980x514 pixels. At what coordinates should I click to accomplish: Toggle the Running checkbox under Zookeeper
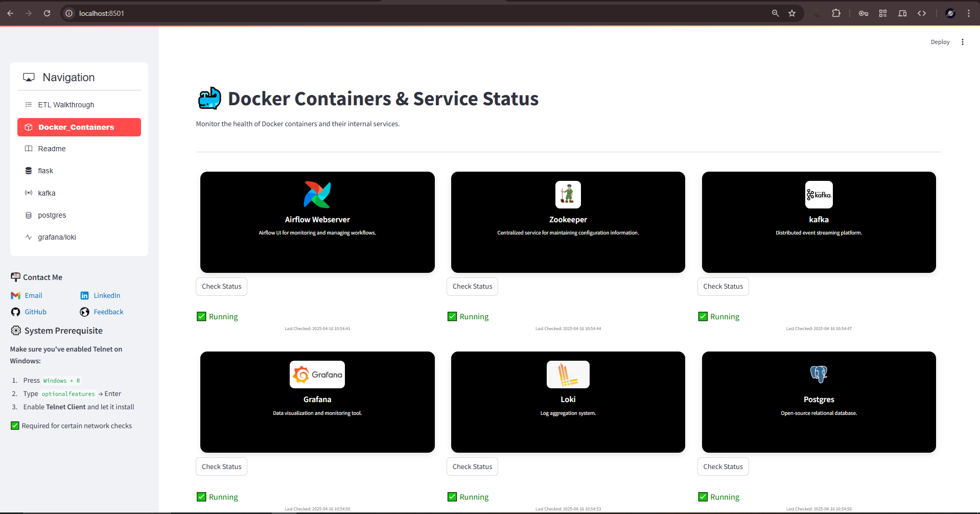click(452, 316)
